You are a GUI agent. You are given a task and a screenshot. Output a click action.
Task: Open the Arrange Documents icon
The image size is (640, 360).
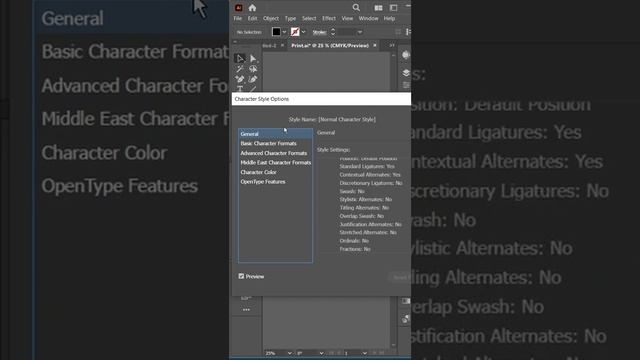[378, 8]
